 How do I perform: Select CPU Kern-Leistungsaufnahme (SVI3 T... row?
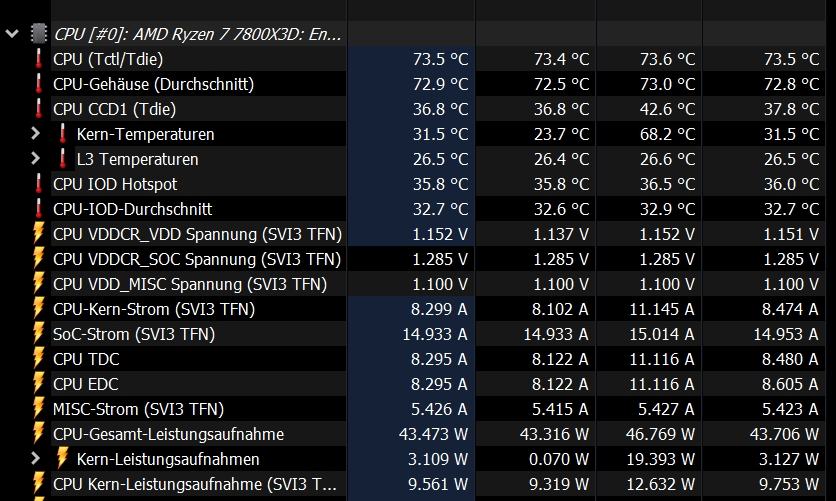[195, 484]
